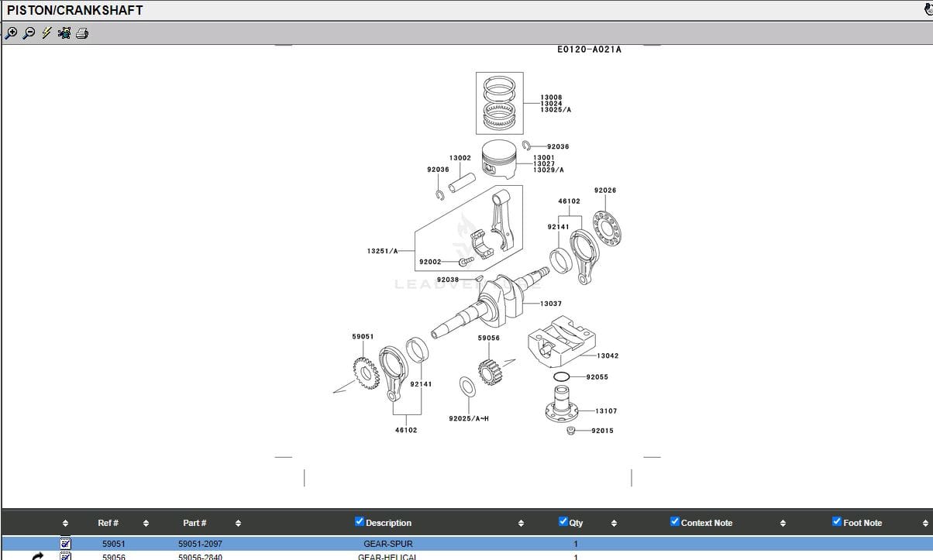The height and width of the screenshot is (560, 933).
Task: Select the 59051-2097 part number cell
Action: point(200,544)
